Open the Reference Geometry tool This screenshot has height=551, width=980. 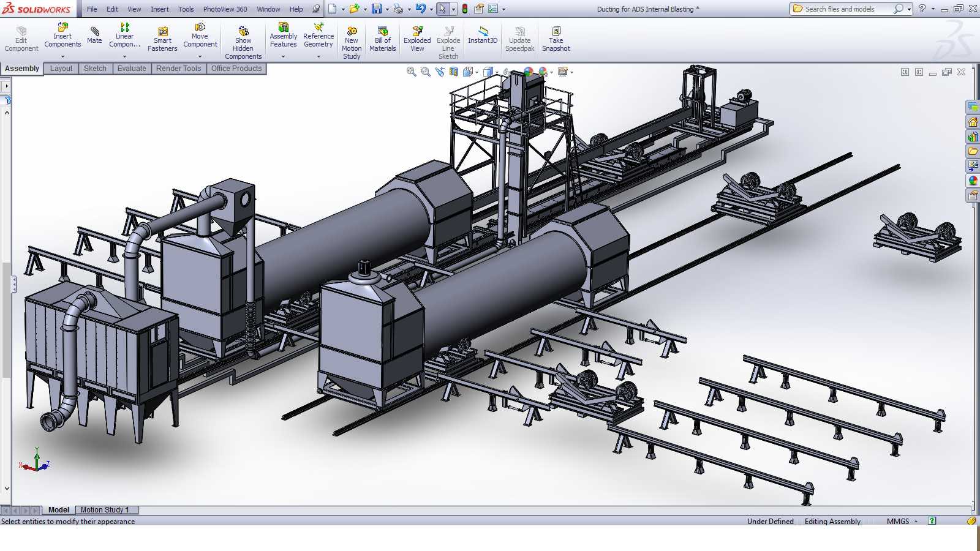click(x=318, y=36)
